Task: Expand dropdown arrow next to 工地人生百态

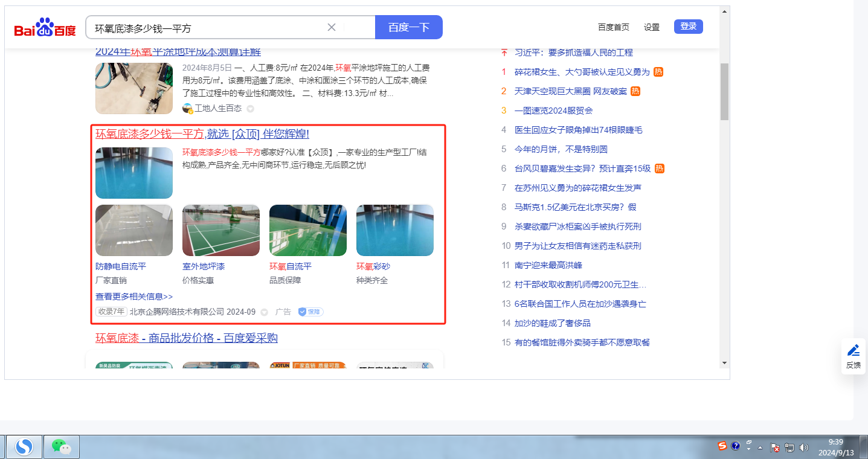Action: point(250,109)
